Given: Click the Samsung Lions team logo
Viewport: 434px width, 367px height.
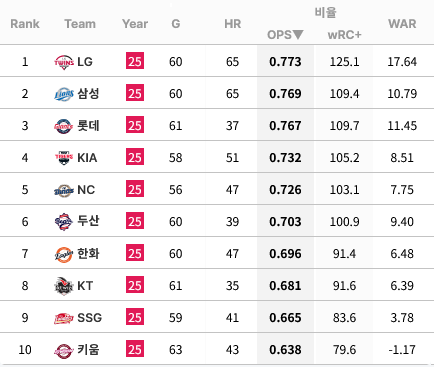Looking at the screenshot, I should [x=64, y=94].
